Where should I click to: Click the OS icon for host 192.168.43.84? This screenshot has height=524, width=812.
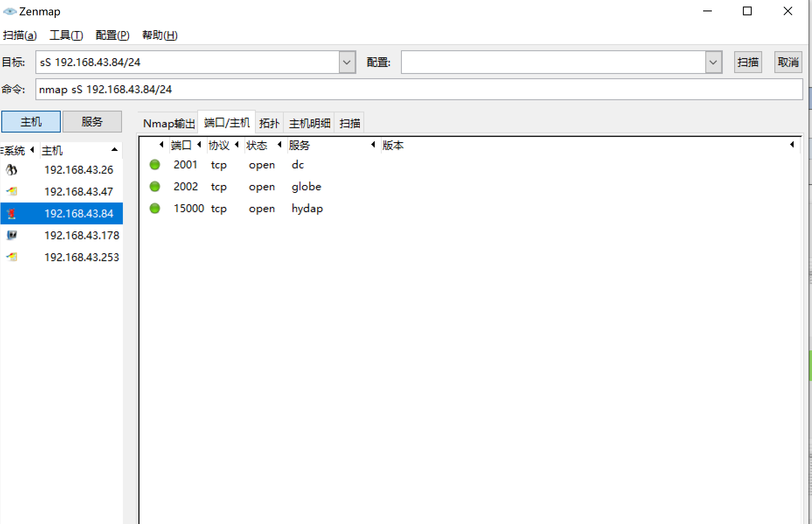click(12, 213)
